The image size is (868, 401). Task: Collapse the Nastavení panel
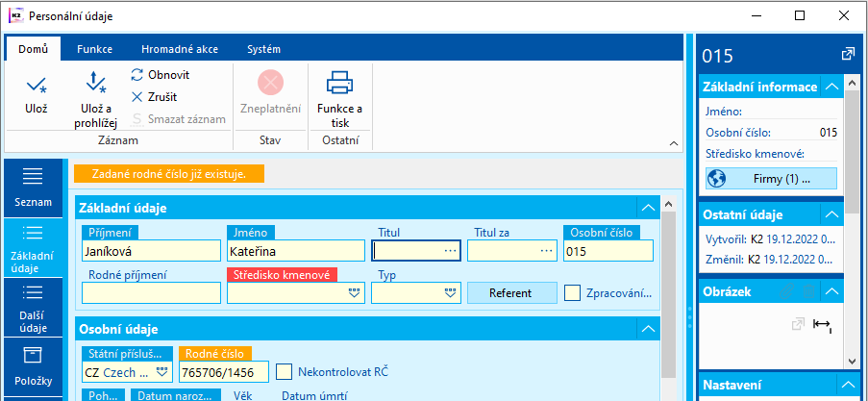click(x=847, y=385)
